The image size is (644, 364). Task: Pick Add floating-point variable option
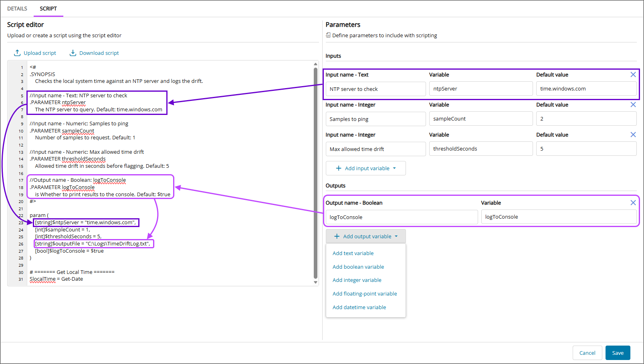coord(364,294)
